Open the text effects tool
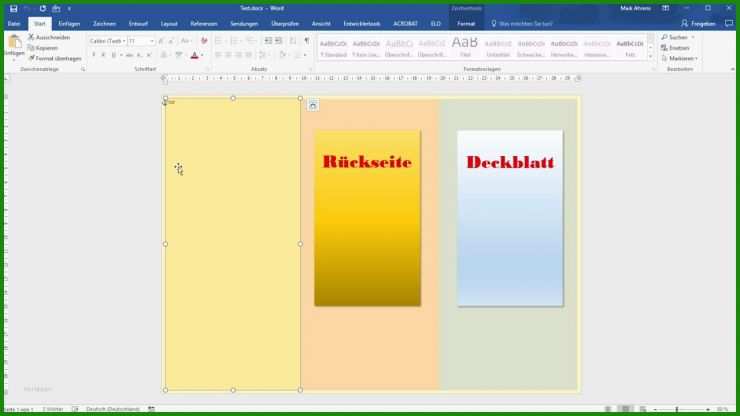740x416 pixels. [x=164, y=55]
